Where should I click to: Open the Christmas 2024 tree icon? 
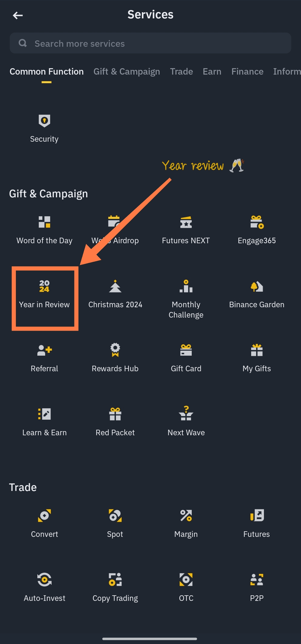(115, 286)
